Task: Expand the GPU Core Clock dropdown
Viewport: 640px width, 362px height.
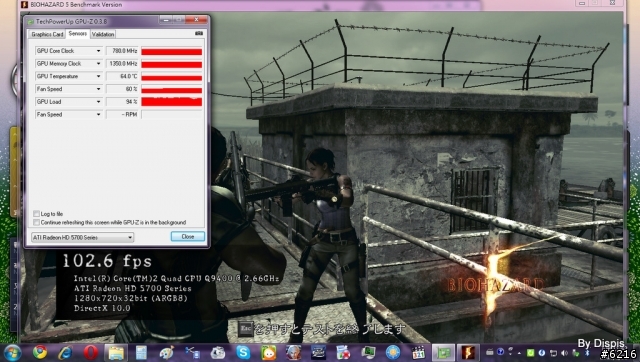Action: 98,51
